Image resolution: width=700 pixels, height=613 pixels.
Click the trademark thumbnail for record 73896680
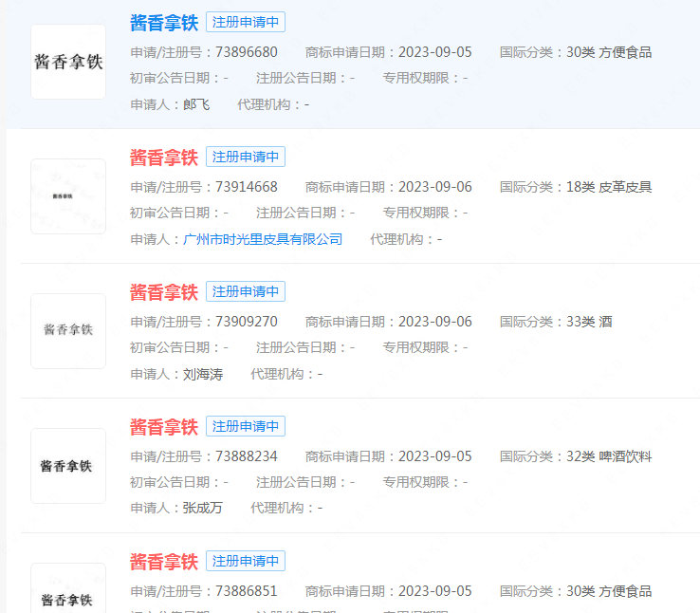[x=68, y=62]
